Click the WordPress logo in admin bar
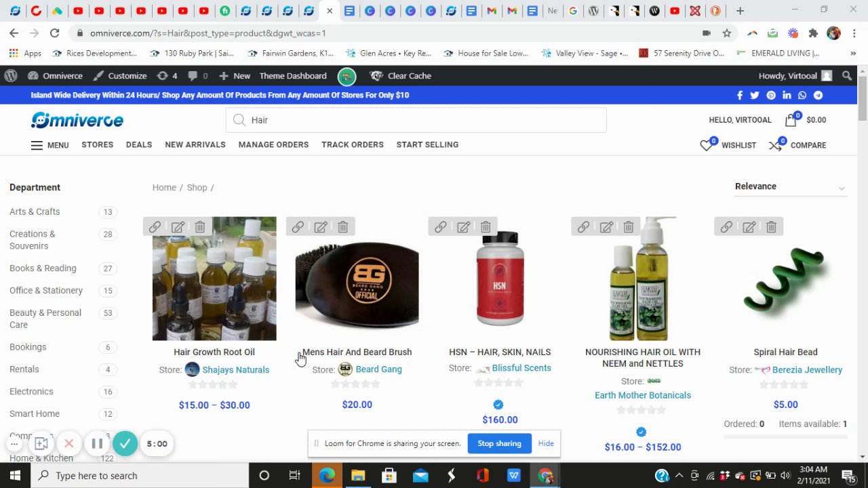The image size is (868, 488). pos(11,76)
